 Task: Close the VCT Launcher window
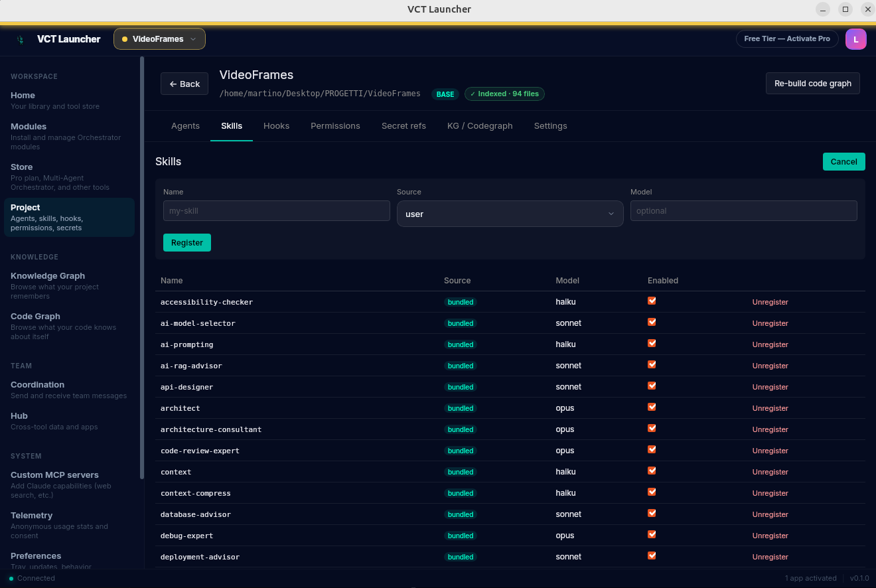point(867,9)
